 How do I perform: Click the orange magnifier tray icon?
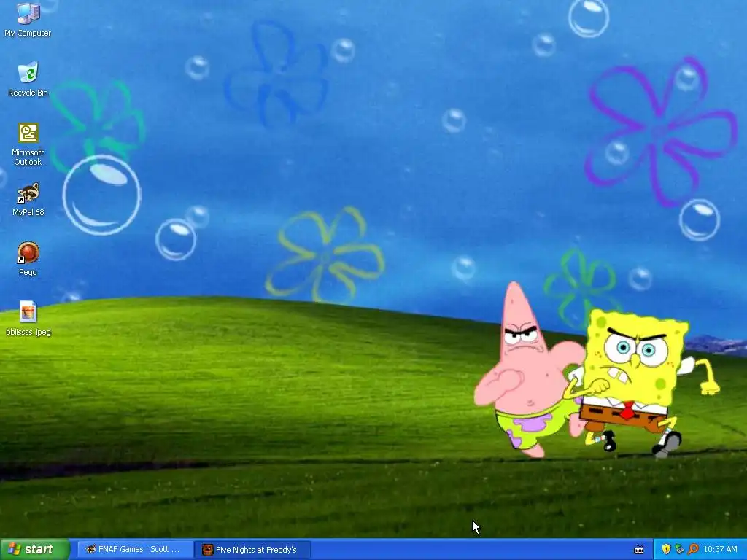[x=693, y=550]
